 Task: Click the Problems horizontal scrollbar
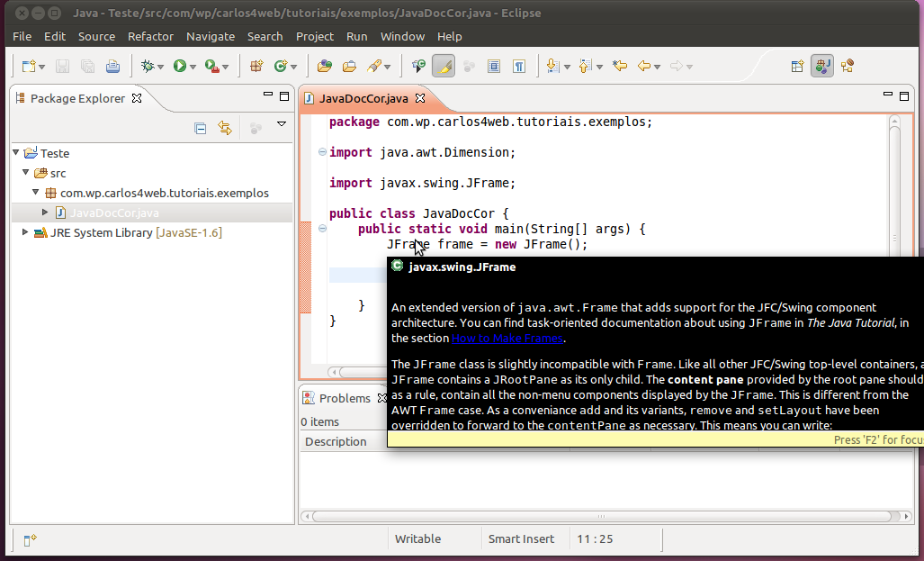point(601,516)
